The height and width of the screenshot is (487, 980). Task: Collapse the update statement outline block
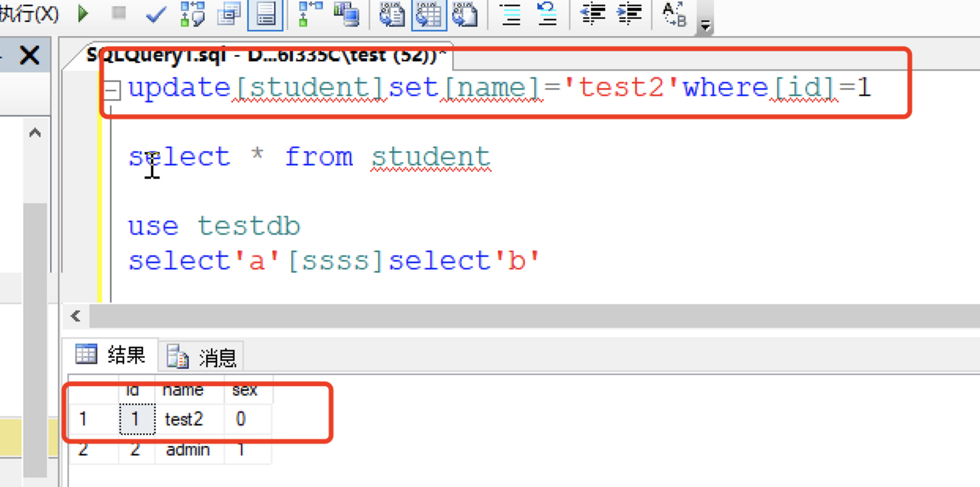point(112,90)
